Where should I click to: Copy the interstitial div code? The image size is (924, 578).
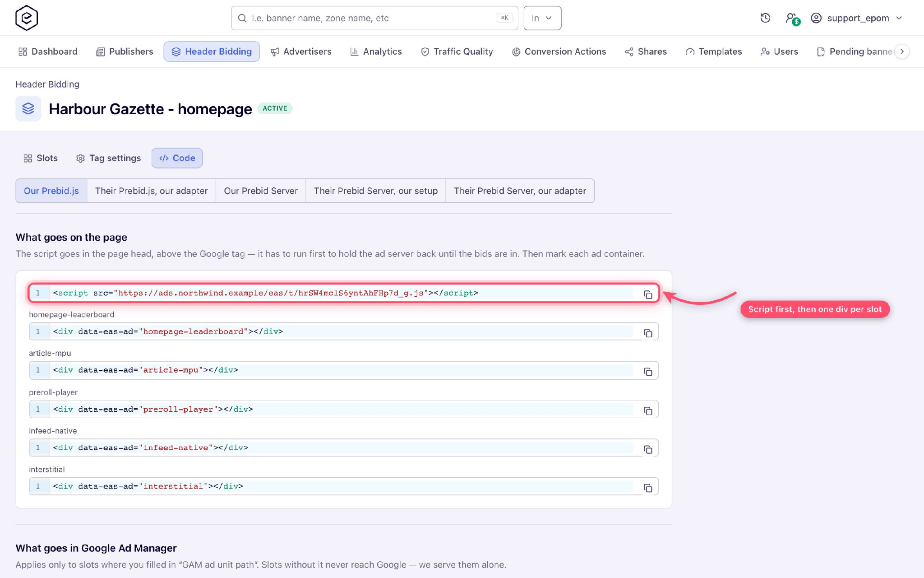click(x=648, y=488)
